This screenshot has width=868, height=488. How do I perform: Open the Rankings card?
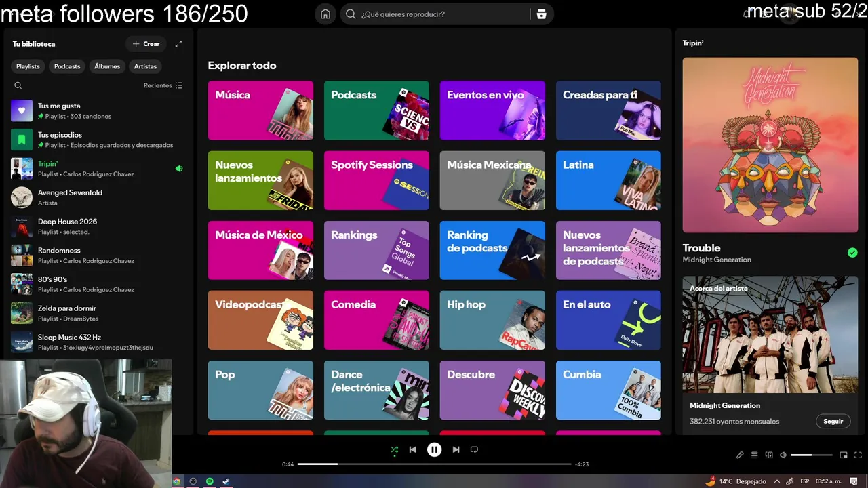click(376, 250)
